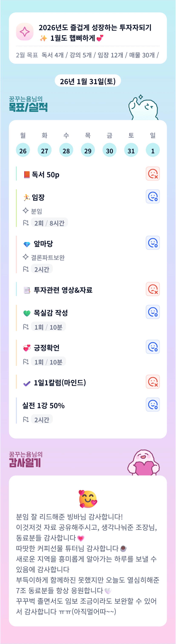Click the 2회 / 8시간 record badge
The image size is (176, 644).
point(49,223)
